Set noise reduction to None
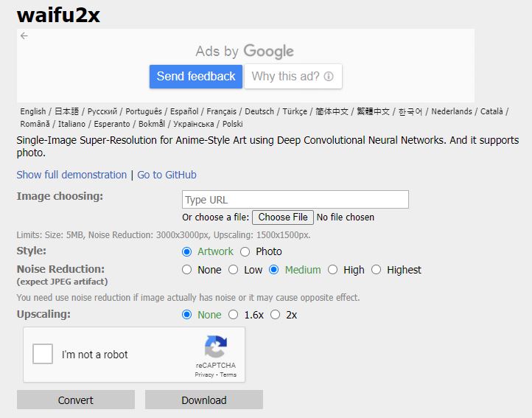Screen dimensions: 532x418 click(x=187, y=270)
